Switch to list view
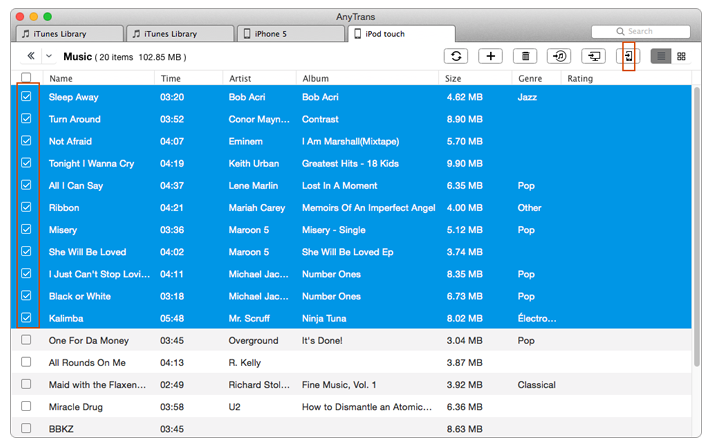 pos(661,56)
